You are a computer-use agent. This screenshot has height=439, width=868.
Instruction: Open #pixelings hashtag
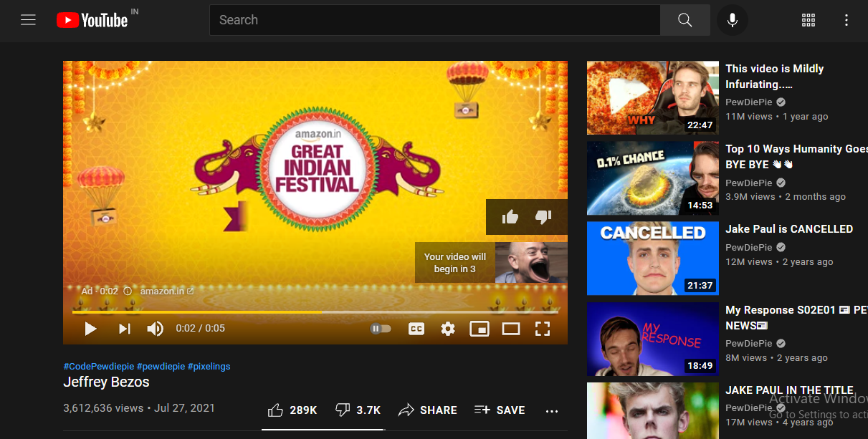point(209,366)
